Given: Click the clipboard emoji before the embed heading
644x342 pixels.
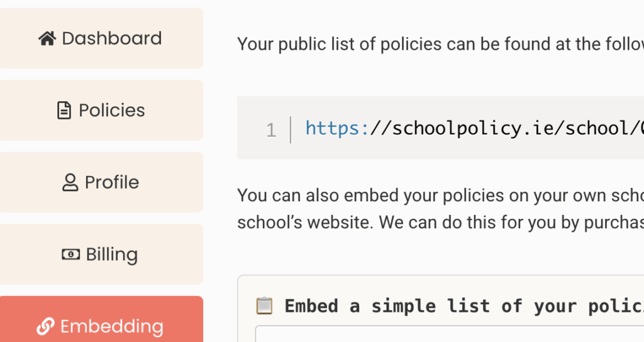Looking at the screenshot, I should pos(264,306).
